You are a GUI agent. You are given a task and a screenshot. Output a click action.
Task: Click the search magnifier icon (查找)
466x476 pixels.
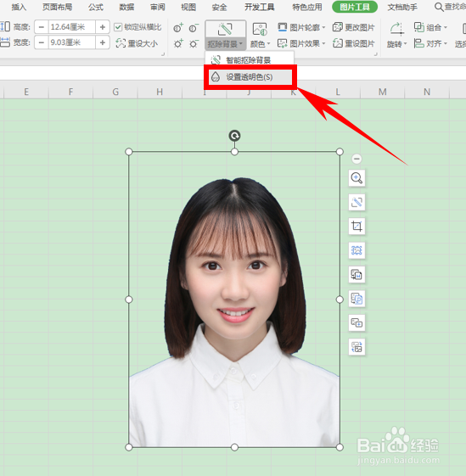439,7
